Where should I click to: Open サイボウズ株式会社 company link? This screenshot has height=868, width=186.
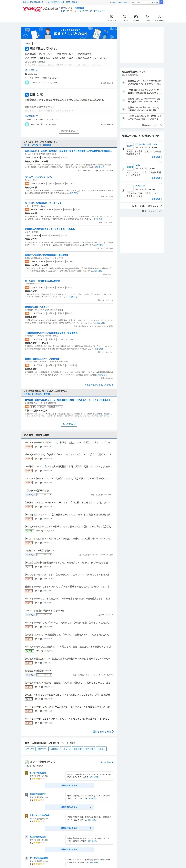(x=39, y=858)
